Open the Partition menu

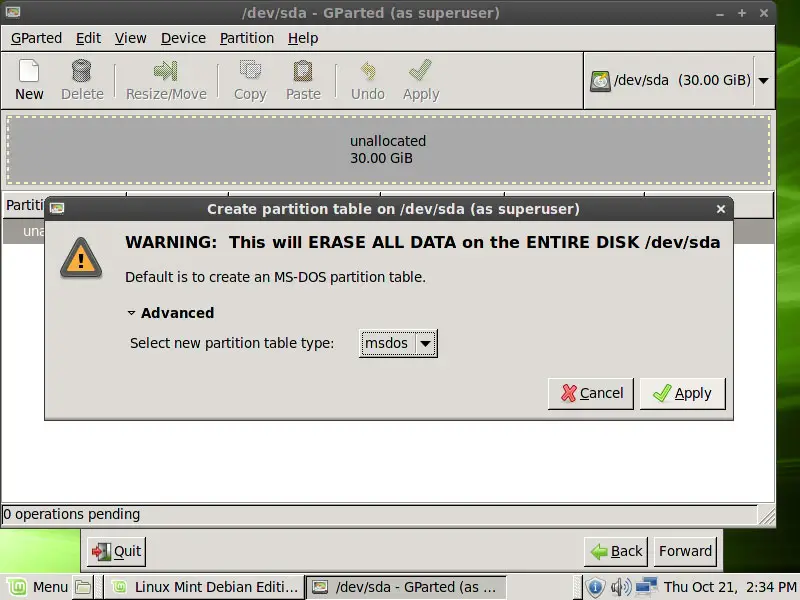coord(247,38)
